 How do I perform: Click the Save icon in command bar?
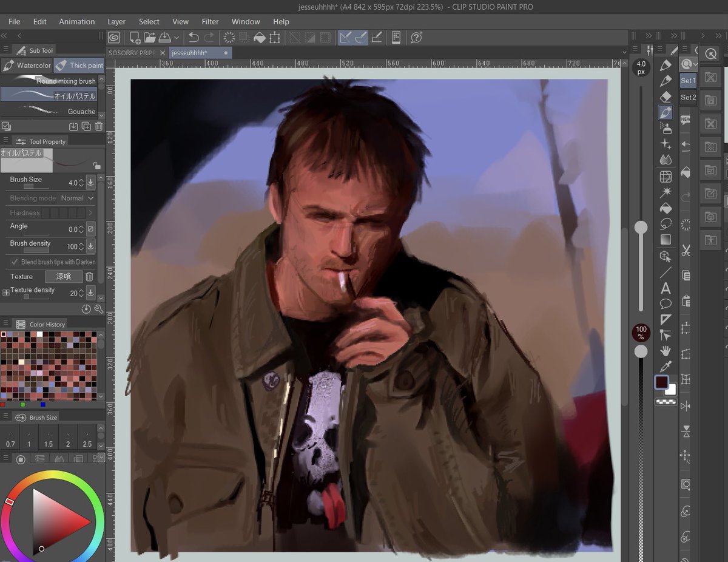pyautogui.click(x=164, y=38)
